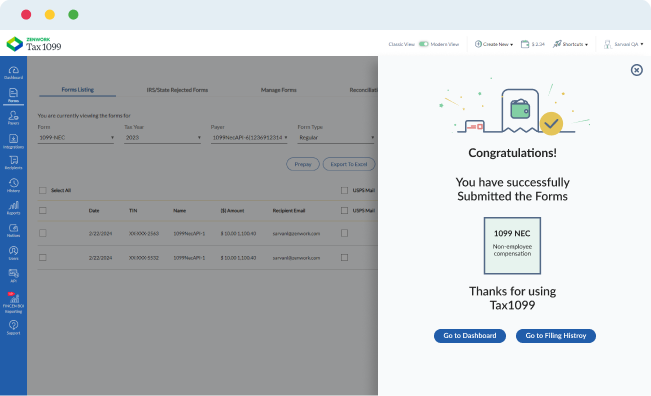
Task: Click the Go to Filing History button
Action: pyautogui.click(x=556, y=336)
